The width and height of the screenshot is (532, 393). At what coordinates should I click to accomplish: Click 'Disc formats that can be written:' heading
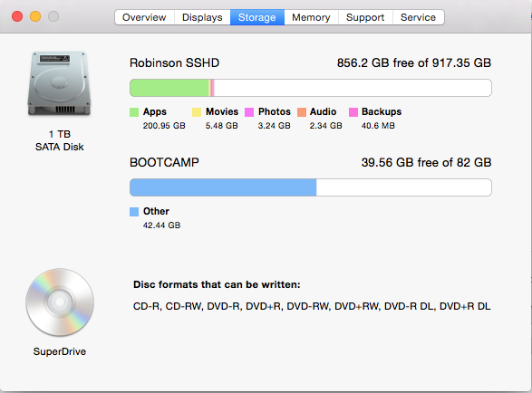tap(217, 284)
